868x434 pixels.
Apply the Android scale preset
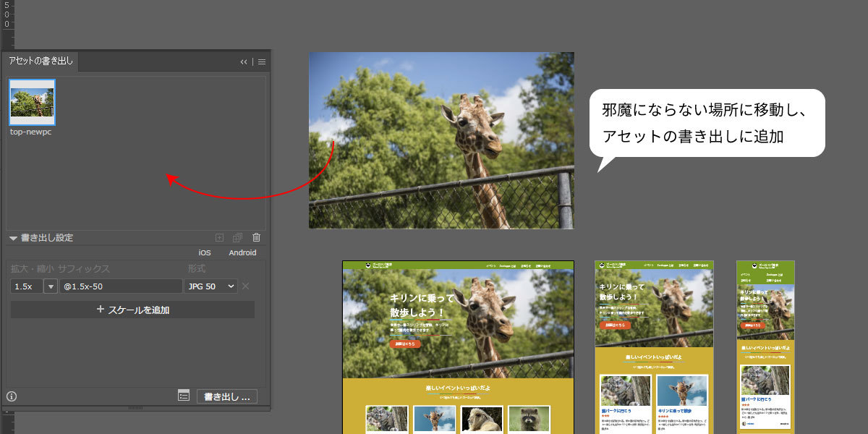[242, 253]
